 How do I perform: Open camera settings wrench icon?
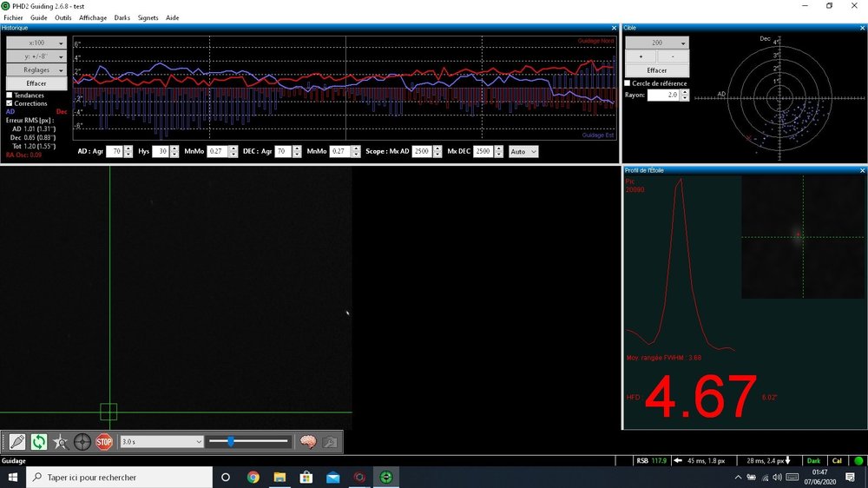(x=329, y=442)
